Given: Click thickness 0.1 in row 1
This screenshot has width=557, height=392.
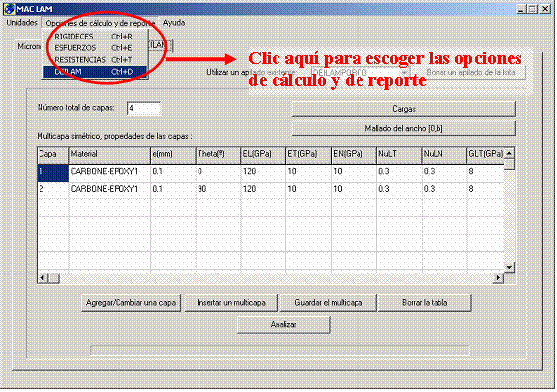Looking at the screenshot, I should (x=173, y=173).
